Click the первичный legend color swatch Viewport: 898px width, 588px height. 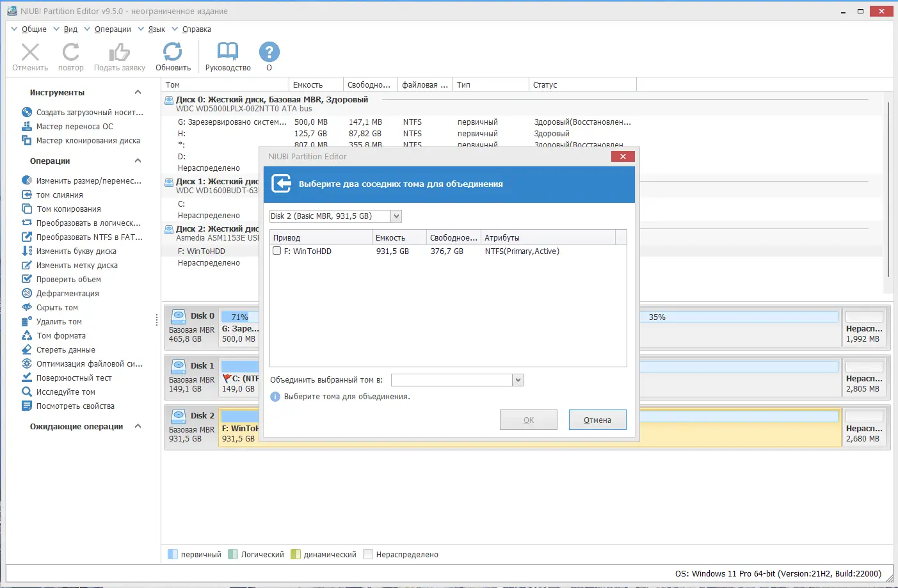[172, 554]
